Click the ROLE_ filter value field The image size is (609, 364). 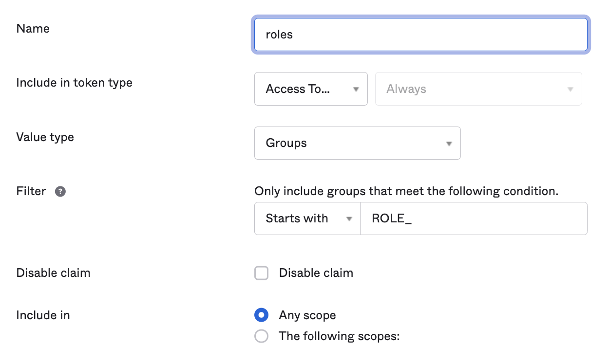(x=473, y=218)
